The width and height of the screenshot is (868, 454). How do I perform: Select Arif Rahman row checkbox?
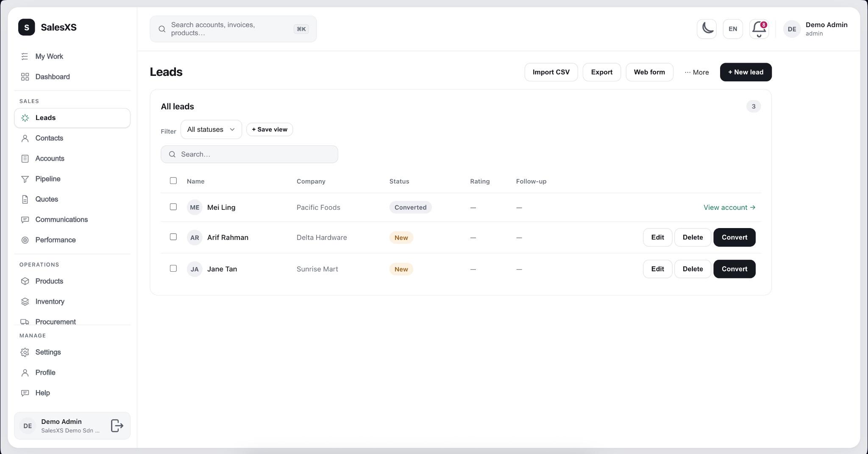pos(173,237)
